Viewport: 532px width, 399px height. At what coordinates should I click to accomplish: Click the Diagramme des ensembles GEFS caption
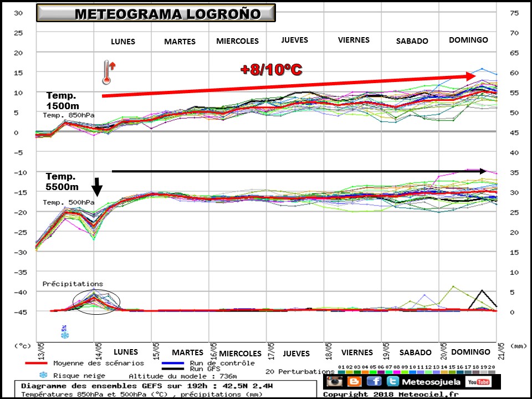point(147,386)
